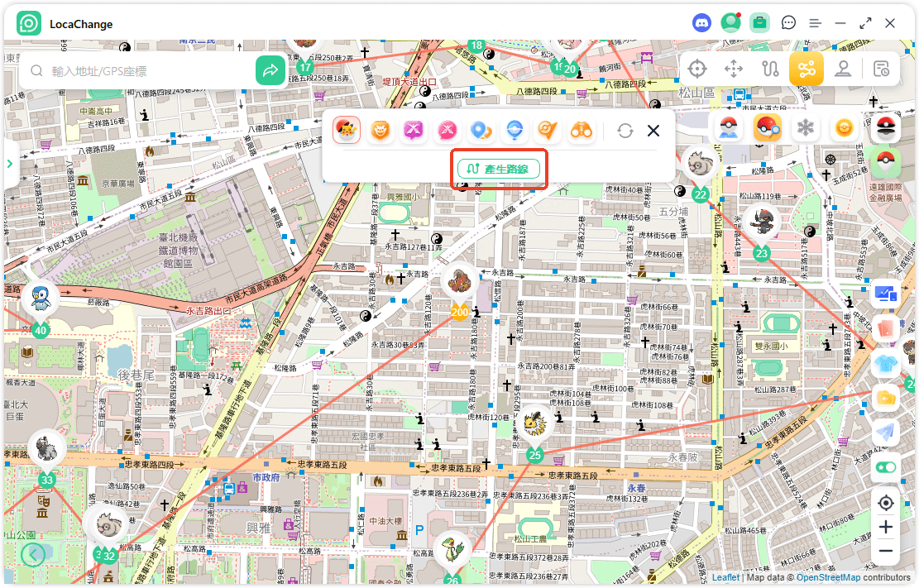Click the open Poké Ball icon
Viewport: 919px width, 588px height.
click(x=886, y=127)
